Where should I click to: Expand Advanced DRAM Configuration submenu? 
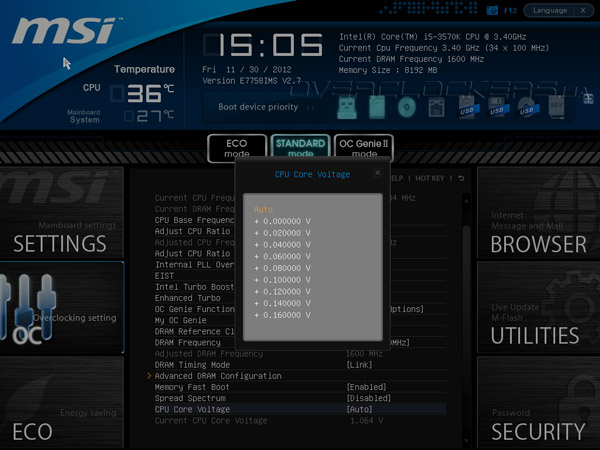pos(218,376)
